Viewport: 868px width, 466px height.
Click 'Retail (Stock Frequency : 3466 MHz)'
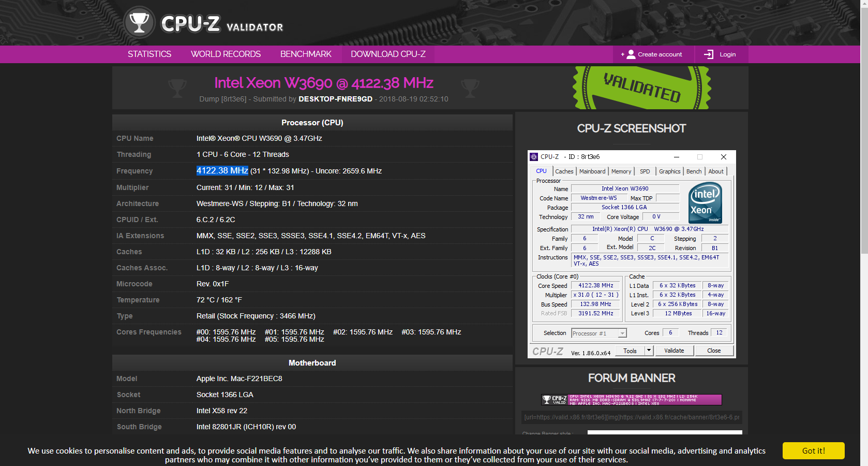point(256,316)
